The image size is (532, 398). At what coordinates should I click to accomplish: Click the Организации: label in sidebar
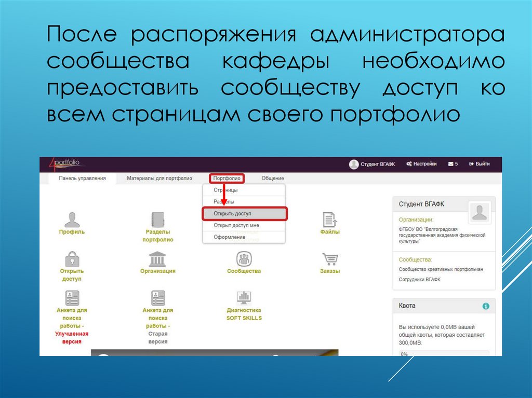pyautogui.click(x=416, y=219)
